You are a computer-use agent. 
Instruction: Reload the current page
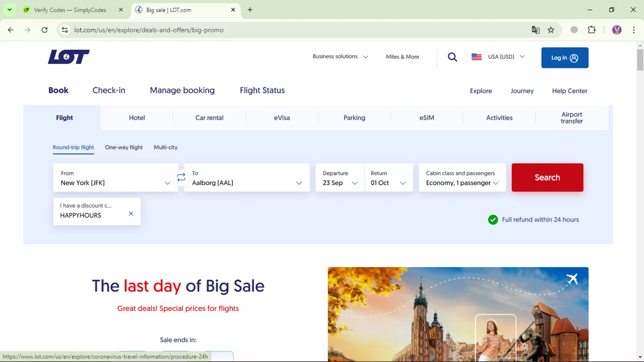click(x=45, y=30)
